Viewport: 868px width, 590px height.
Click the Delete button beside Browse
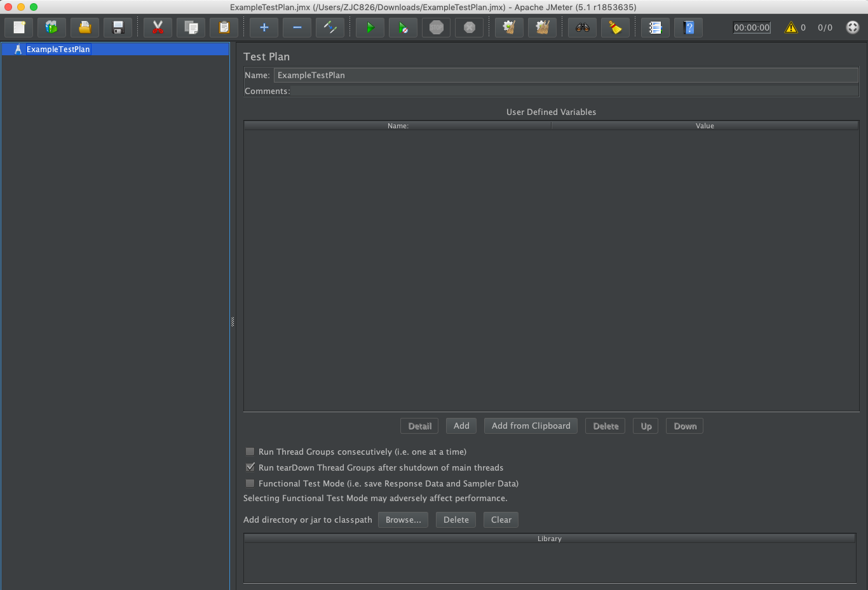point(456,520)
